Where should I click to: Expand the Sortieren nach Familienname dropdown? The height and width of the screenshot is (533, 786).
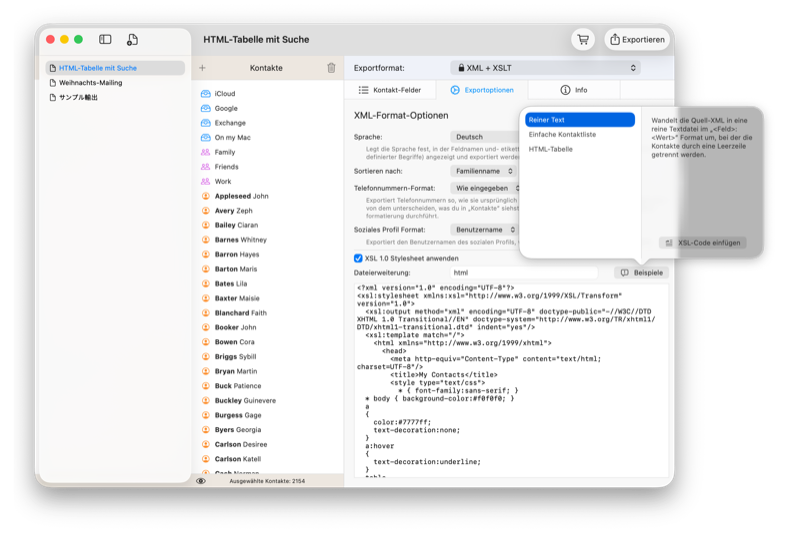pyautogui.click(x=484, y=171)
